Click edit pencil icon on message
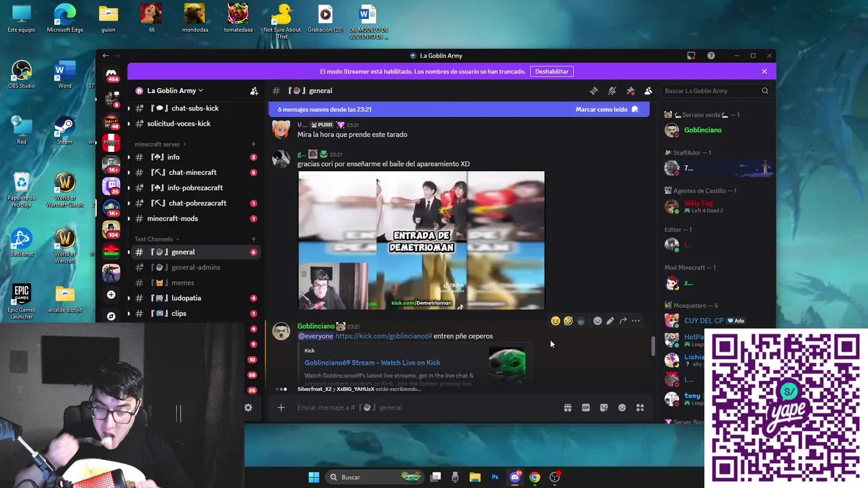This screenshot has height=488, width=868. tap(610, 321)
